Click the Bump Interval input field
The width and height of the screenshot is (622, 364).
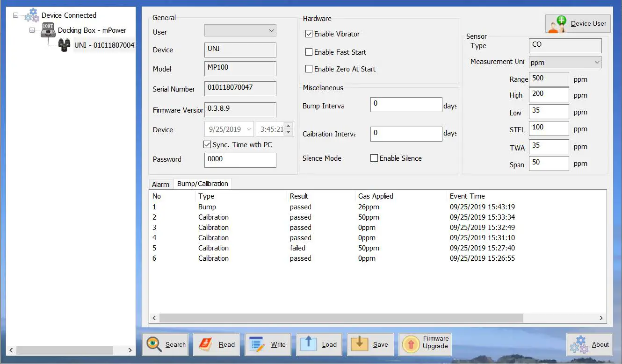pyautogui.click(x=406, y=104)
